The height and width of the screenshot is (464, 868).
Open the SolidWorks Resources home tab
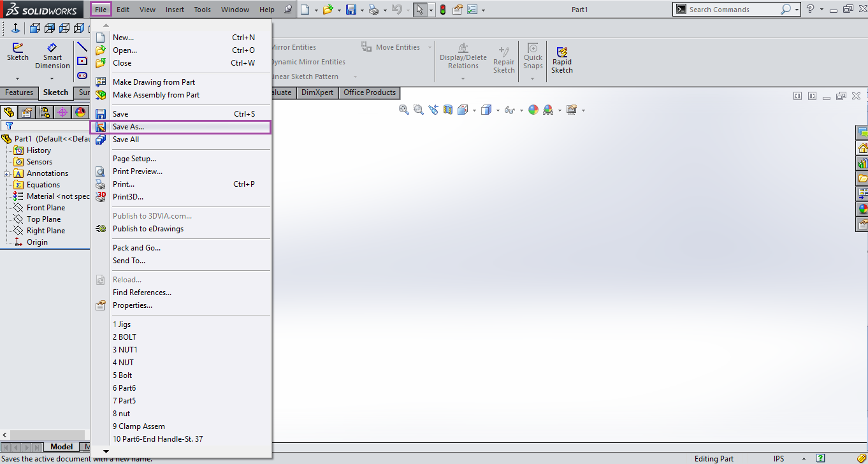coord(862,148)
